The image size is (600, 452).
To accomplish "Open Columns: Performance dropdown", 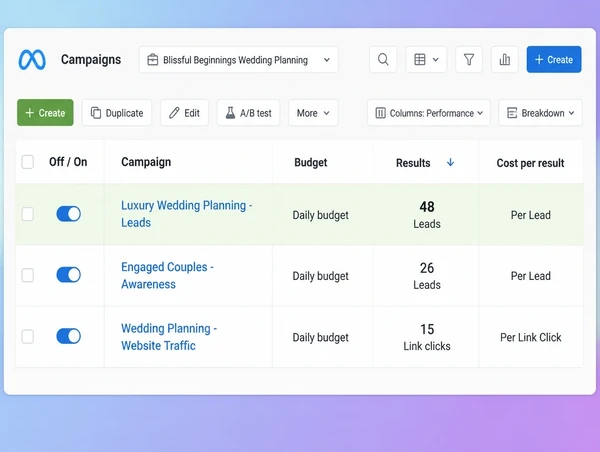I will (429, 113).
